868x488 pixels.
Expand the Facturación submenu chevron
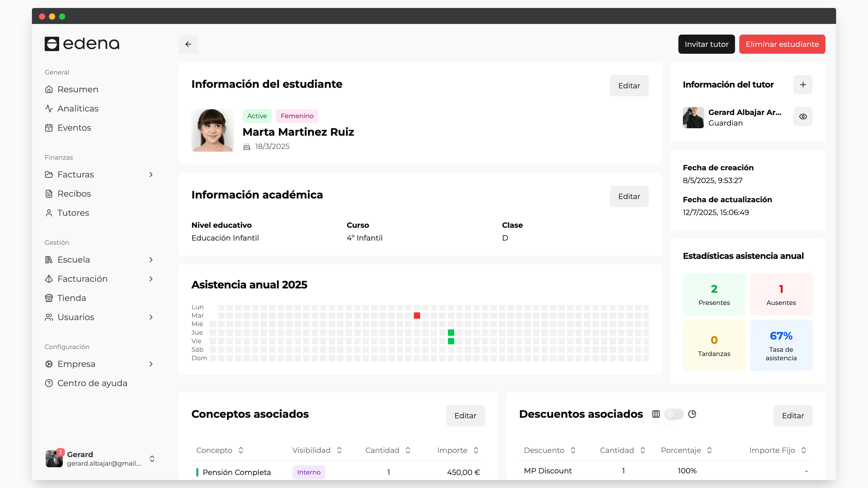pyautogui.click(x=151, y=279)
